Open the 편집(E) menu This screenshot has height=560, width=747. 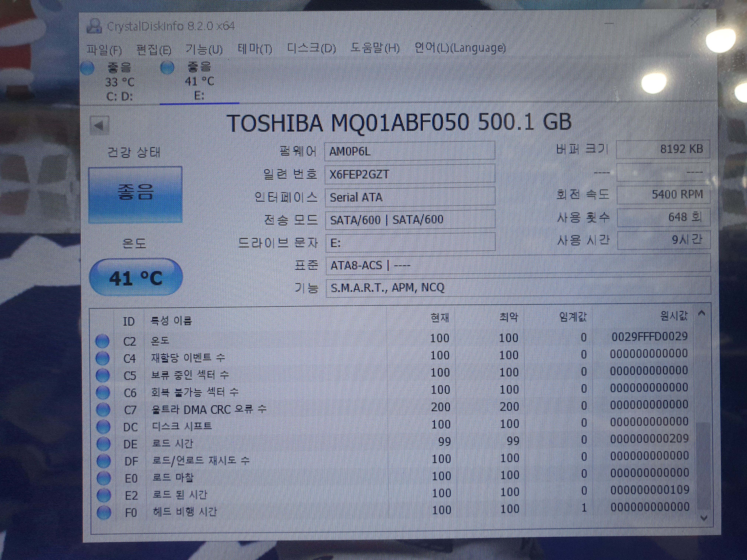pyautogui.click(x=154, y=50)
